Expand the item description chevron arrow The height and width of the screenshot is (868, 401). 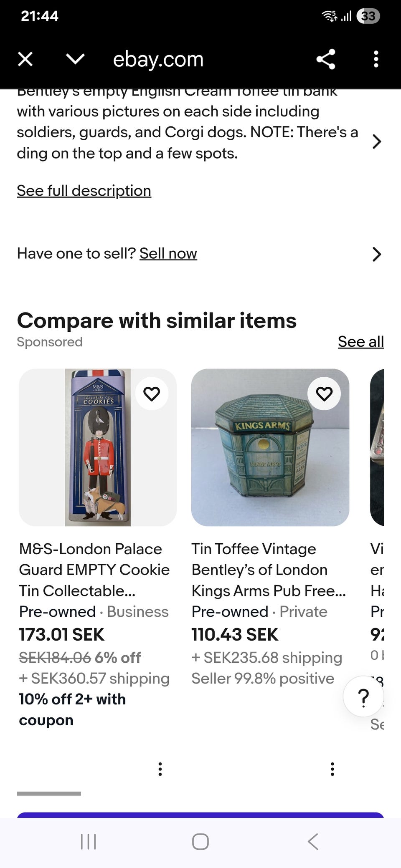tap(376, 142)
